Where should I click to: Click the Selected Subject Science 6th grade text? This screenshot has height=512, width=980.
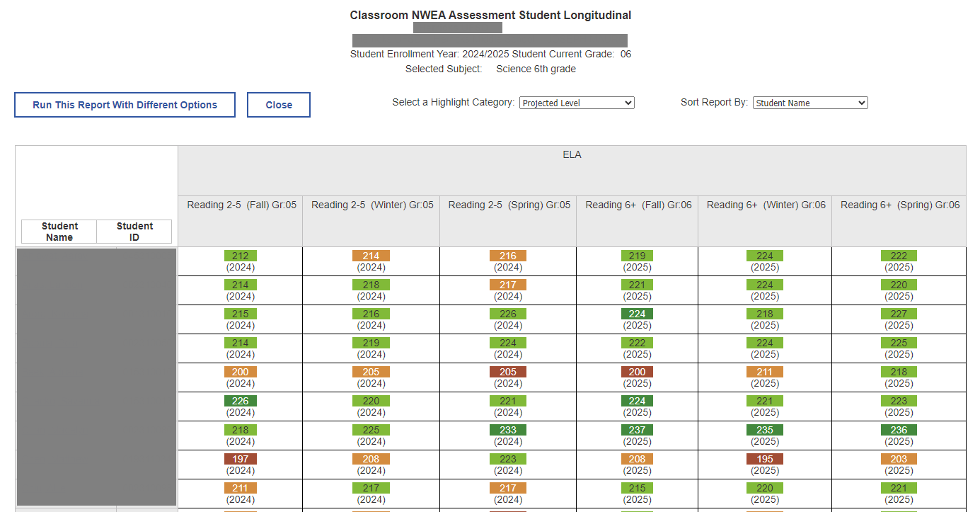click(490, 69)
